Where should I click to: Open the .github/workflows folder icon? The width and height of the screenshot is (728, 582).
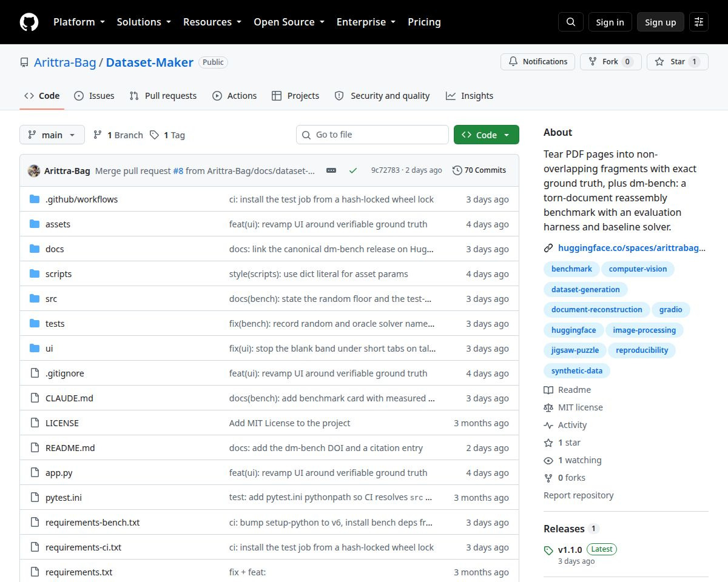point(35,199)
